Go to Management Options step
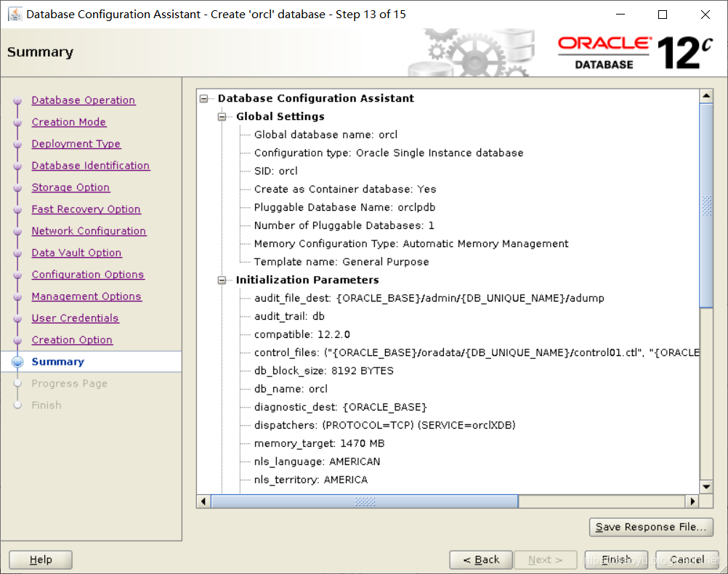 pyautogui.click(x=86, y=296)
